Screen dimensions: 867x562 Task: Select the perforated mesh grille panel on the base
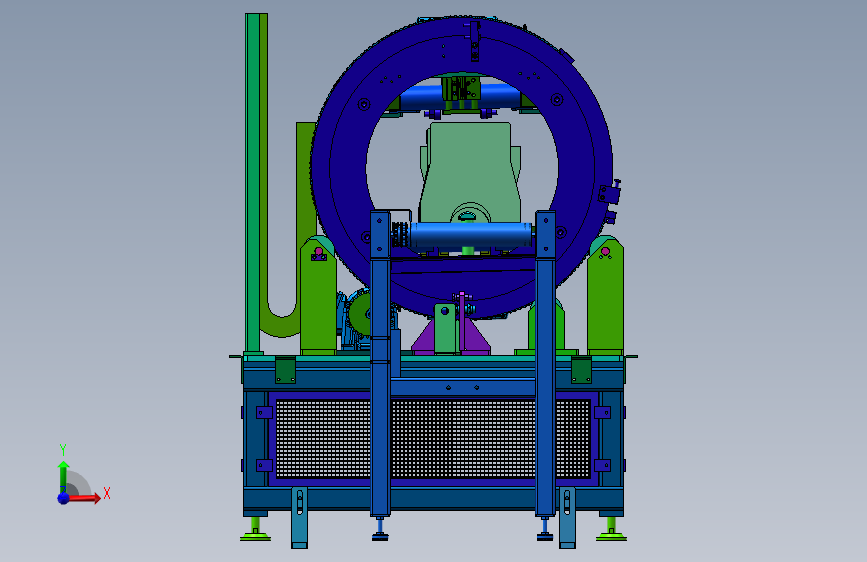tap(433, 439)
